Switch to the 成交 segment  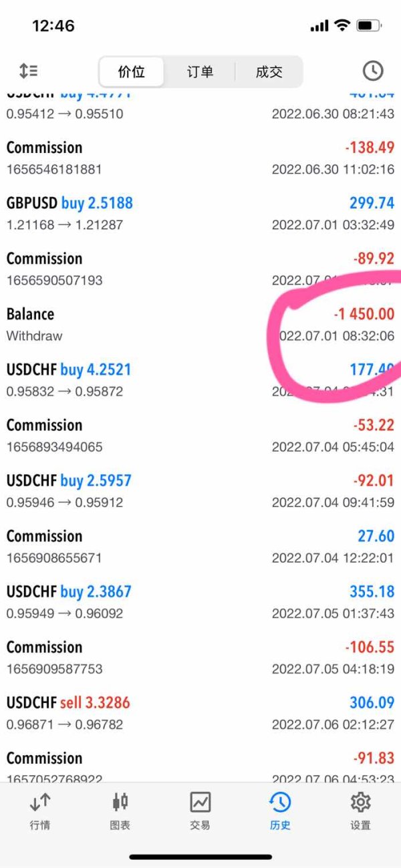tap(269, 72)
